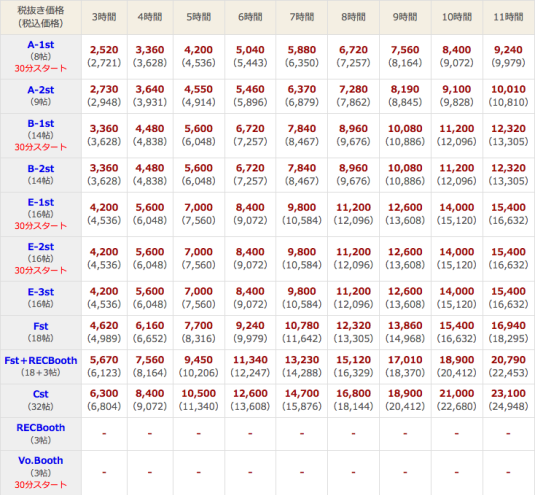Select the 11時間 column header
Screen dimensions: 535x495
[x=508, y=17]
